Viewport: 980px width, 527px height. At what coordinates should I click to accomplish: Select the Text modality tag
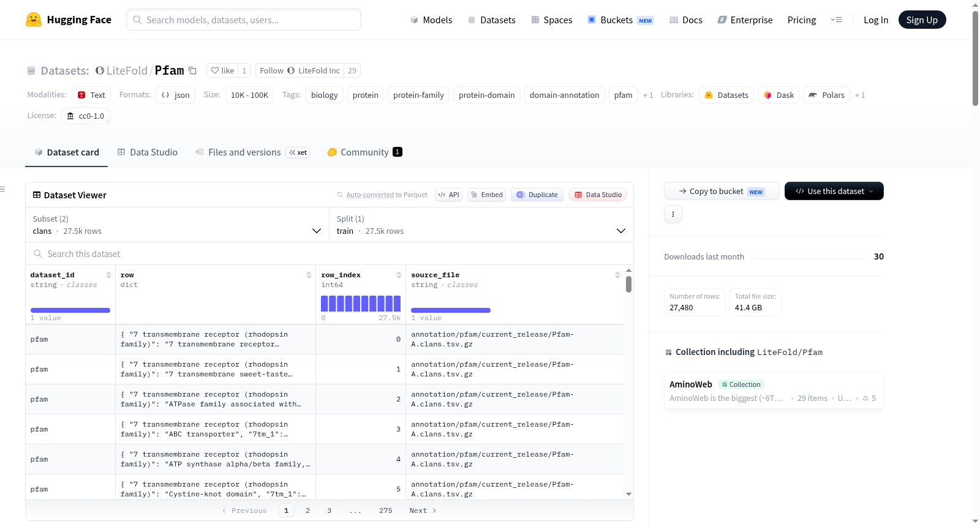pyautogui.click(x=91, y=95)
